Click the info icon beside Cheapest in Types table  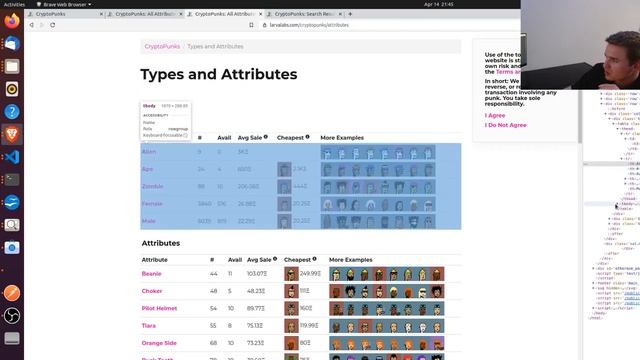[307, 137]
